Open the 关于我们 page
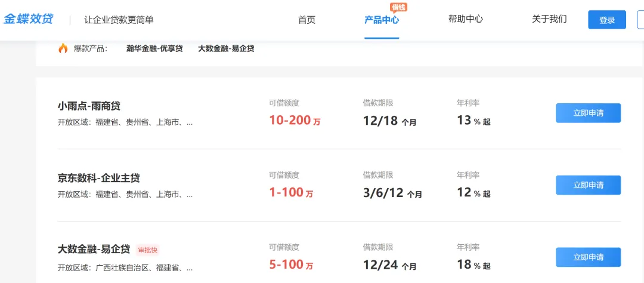 pos(549,19)
